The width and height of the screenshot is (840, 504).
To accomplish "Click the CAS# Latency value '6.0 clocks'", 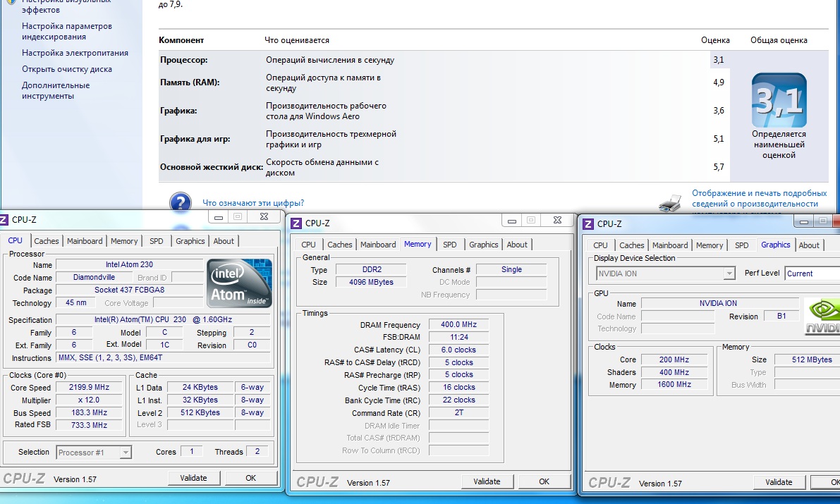I will (458, 350).
